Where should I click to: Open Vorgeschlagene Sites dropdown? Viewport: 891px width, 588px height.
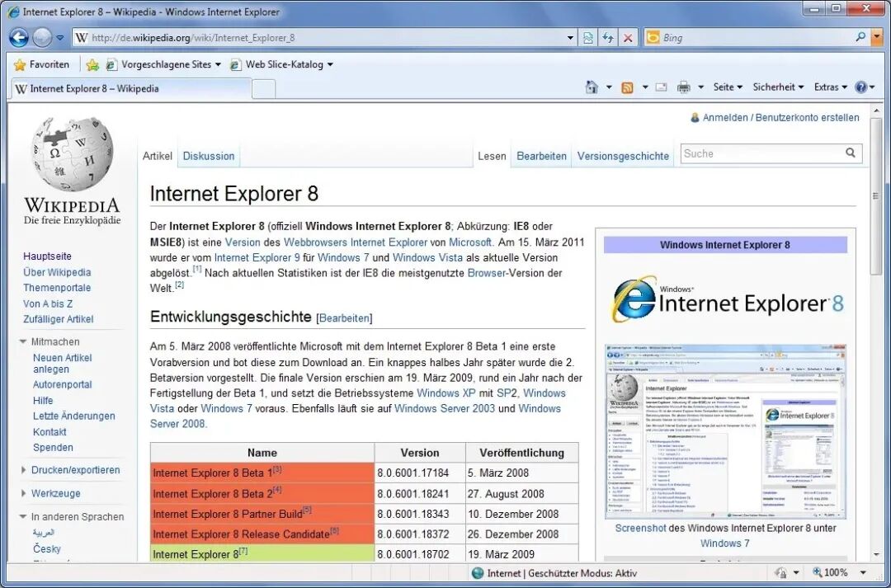(163, 65)
